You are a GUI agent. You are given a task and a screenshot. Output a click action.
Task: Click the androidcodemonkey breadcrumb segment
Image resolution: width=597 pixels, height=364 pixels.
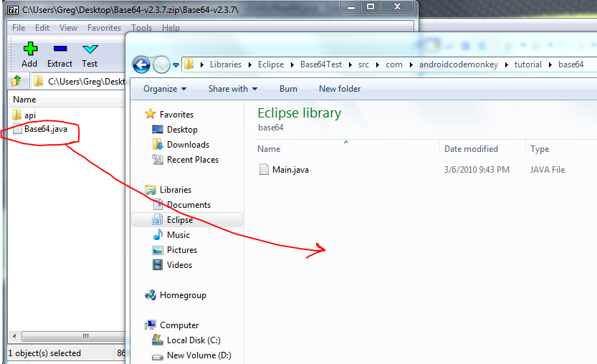[x=459, y=64]
